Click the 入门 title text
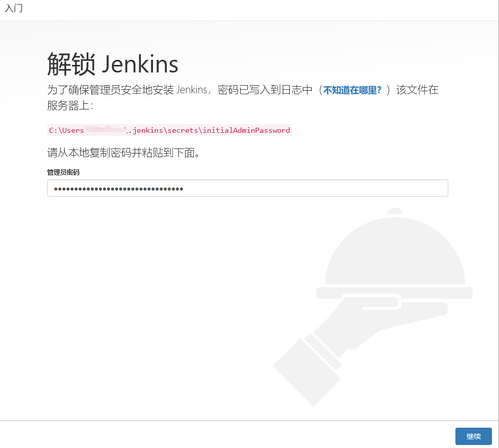Image resolution: width=499 pixels, height=448 pixels. pos(14,8)
